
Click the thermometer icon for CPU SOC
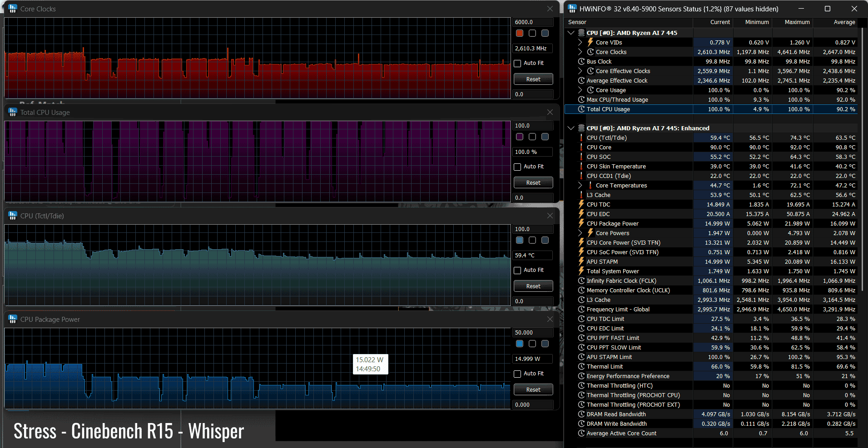pyautogui.click(x=581, y=157)
